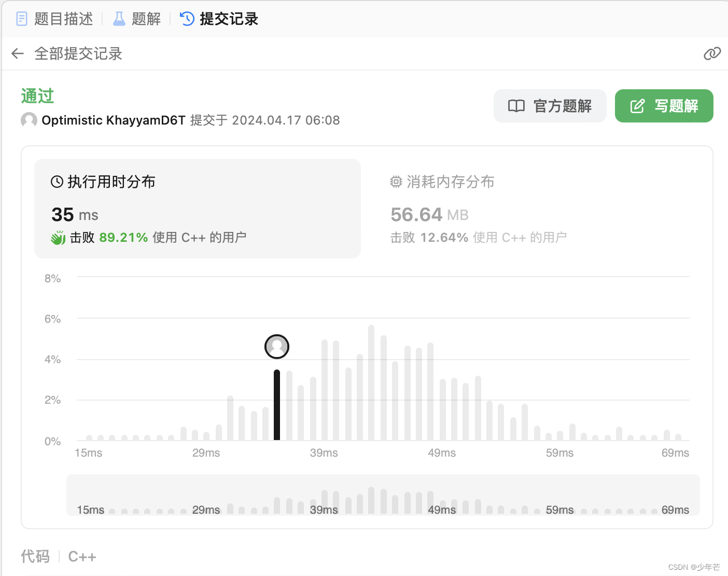The image size is (728, 576).
Task: Click the flask icon beside 题解
Action: pyautogui.click(x=119, y=19)
